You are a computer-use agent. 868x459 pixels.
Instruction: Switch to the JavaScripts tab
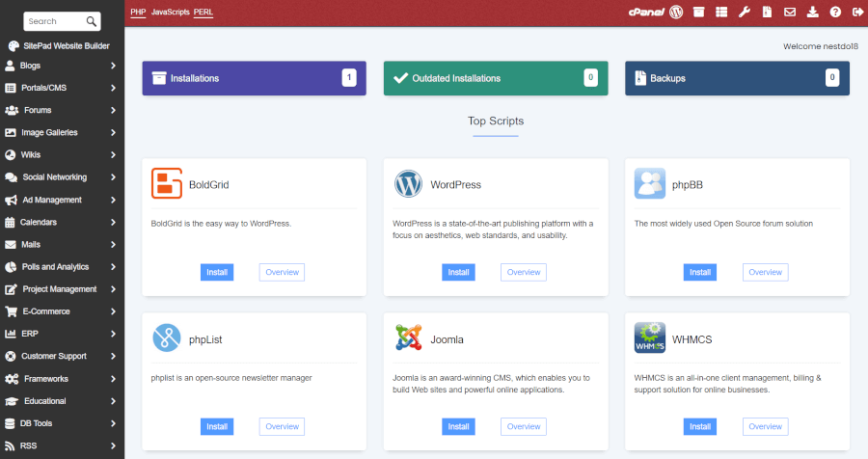tap(170, 12)
